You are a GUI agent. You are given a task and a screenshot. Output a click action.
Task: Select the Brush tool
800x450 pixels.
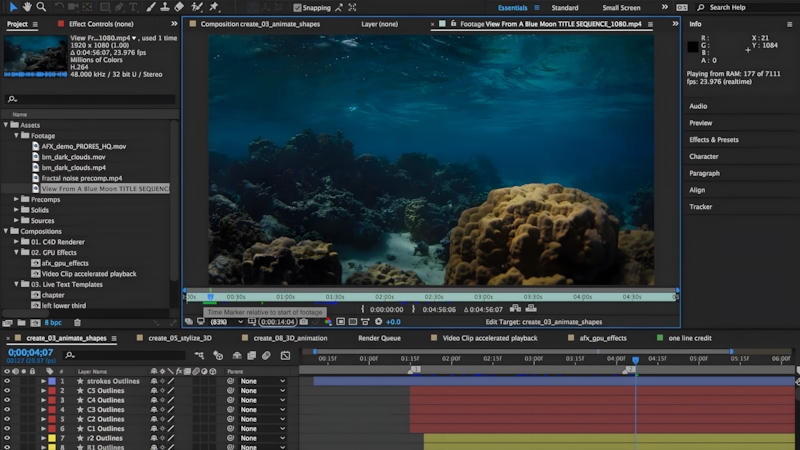coord(151,7)
